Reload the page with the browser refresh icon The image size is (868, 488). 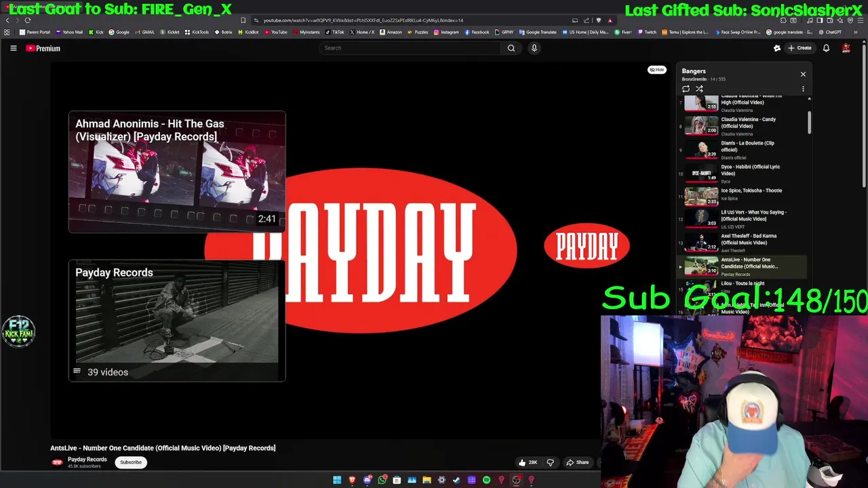28,20
